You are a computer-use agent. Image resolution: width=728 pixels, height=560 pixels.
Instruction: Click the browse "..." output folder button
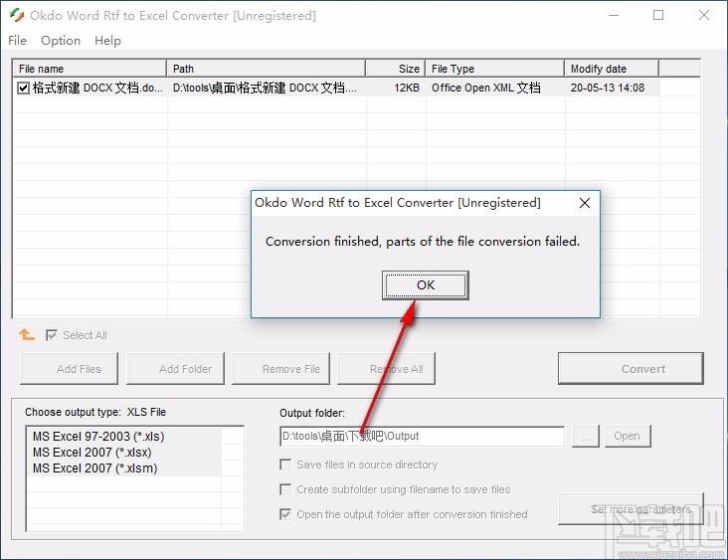[x=586, y=437]
